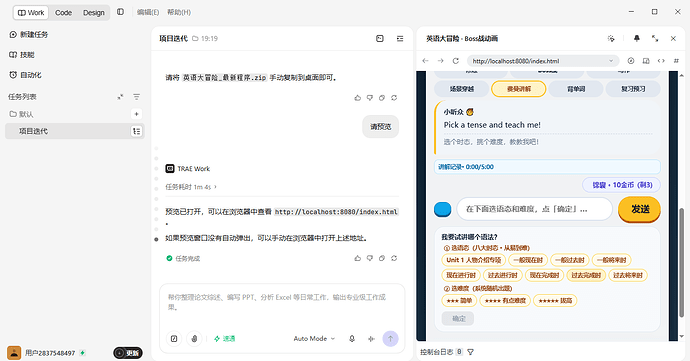Open the Auto Mode dropdown

pos(314,339)
